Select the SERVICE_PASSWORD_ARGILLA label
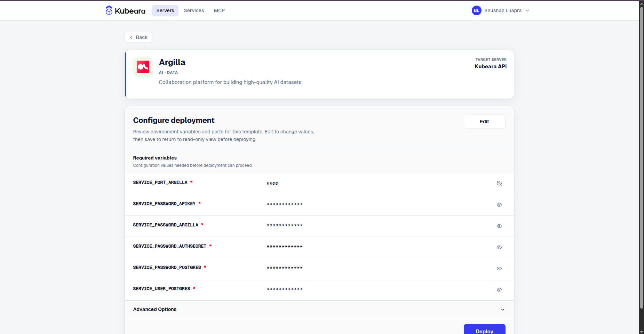 click(166, 225)
